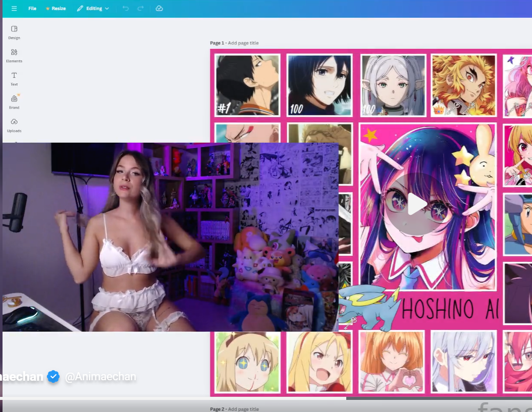Viewport: 532px width, 412px height.
Task: Click the @Animaechan verified badge
Action: pyautogui.click(x=54, y=376)
